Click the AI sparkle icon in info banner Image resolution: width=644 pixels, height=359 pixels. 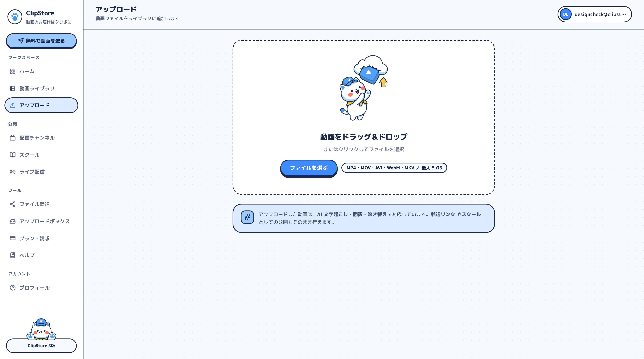tap(247, 217)
